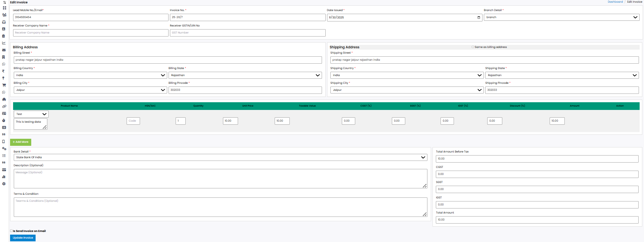This screenshot has width=644, height=242.
Task: Click the envelope mail sidebar icon
Action: click(4, 50)
